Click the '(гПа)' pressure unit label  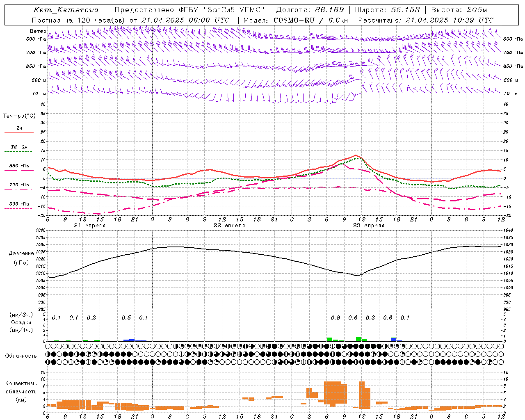tap(21, 263)
